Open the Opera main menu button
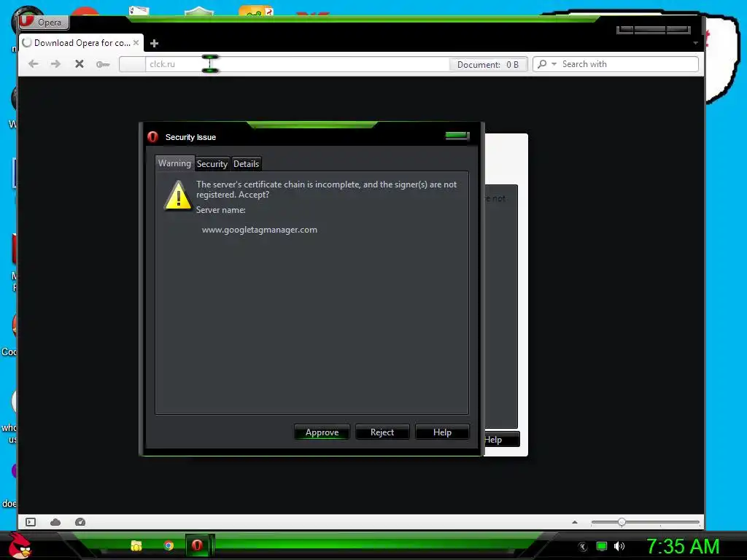 point(44,22)
